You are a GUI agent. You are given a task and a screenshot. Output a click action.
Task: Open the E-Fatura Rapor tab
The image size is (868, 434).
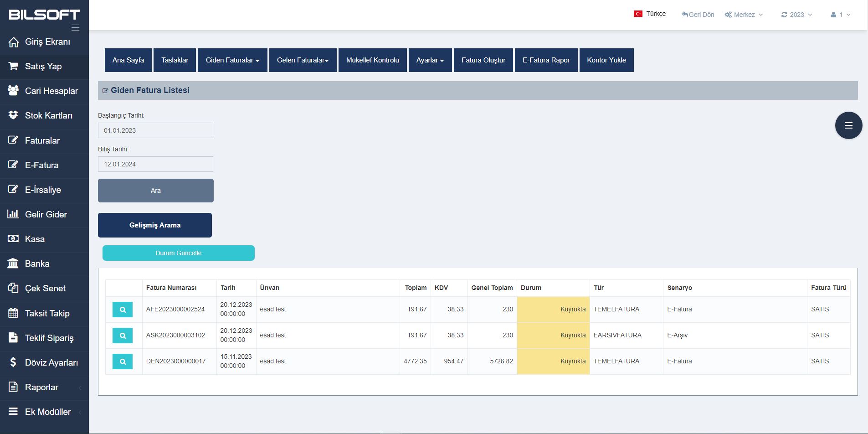[x=546, y=60]
